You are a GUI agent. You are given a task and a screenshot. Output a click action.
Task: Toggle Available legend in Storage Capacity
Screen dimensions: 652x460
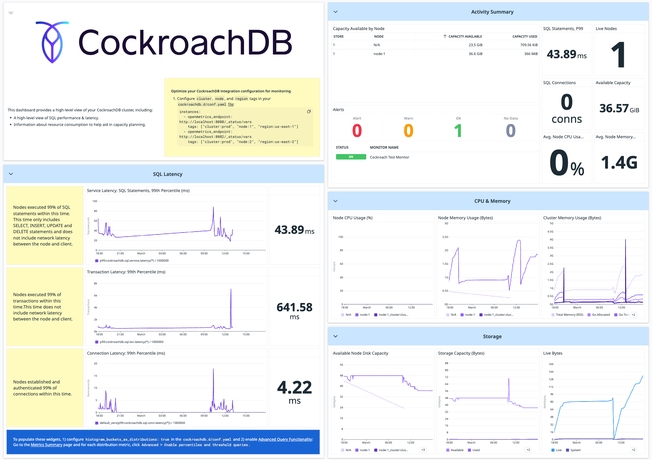click(455, 450)
